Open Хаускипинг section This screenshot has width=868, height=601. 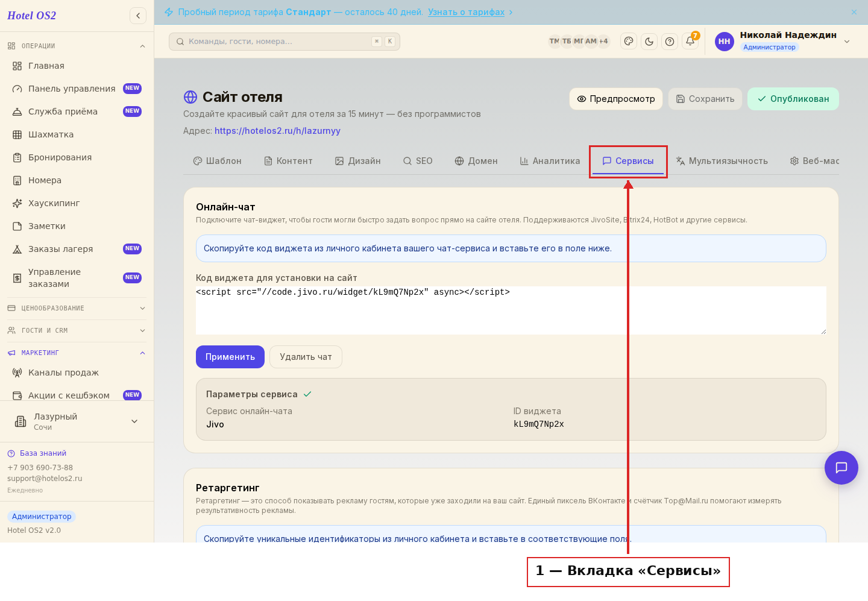(x=77, y=203)
